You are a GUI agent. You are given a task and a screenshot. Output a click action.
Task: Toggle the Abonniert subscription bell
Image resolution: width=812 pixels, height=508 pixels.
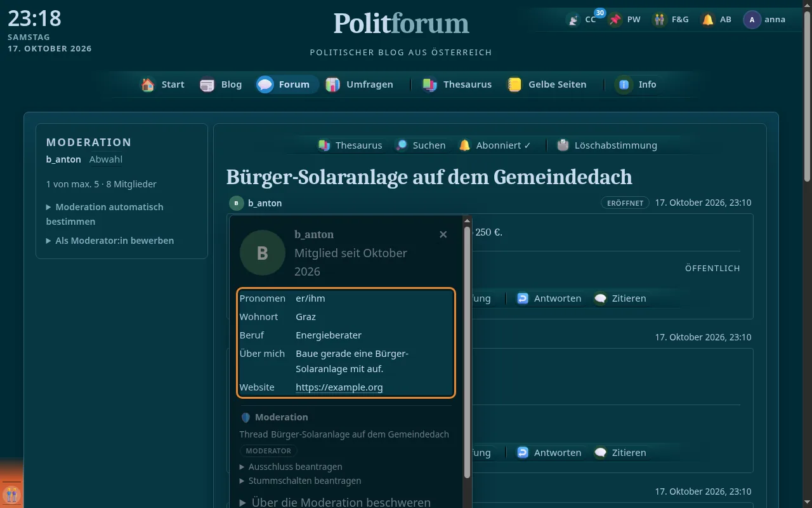coord(465,145)
